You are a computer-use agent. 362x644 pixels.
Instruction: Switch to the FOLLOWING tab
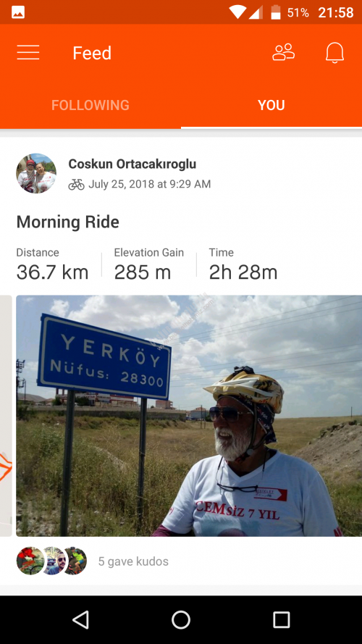[x=90, y=105]
